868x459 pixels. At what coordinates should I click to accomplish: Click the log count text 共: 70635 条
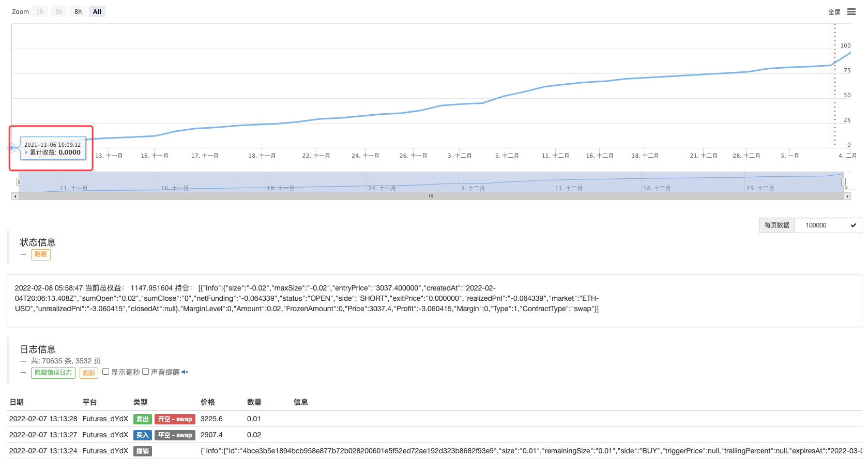(52, 361)
